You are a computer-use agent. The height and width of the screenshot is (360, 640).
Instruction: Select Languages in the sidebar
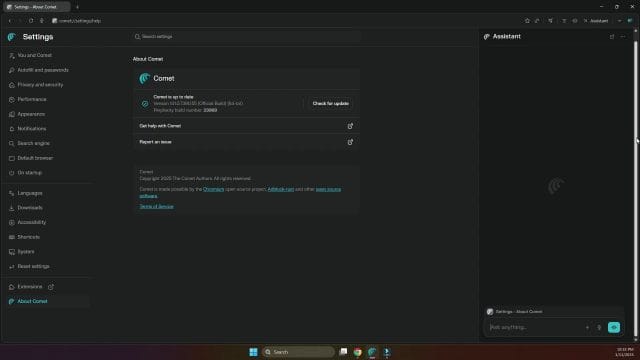(x=29, y=193)
